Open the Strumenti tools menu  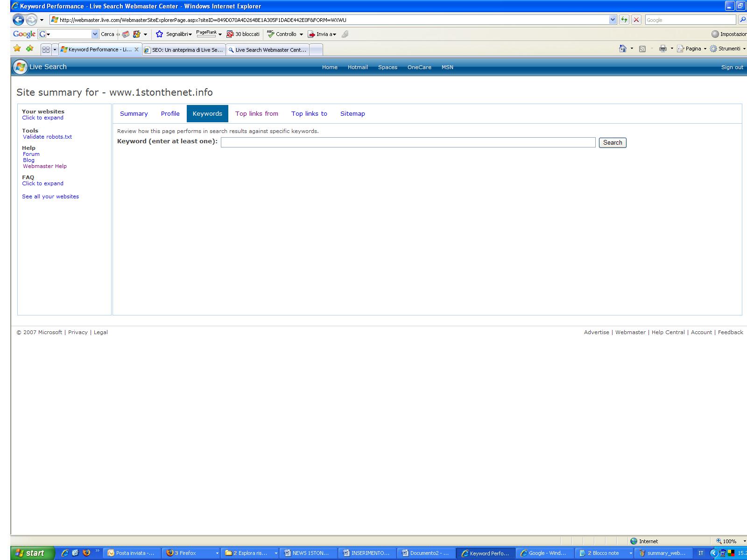727,49
